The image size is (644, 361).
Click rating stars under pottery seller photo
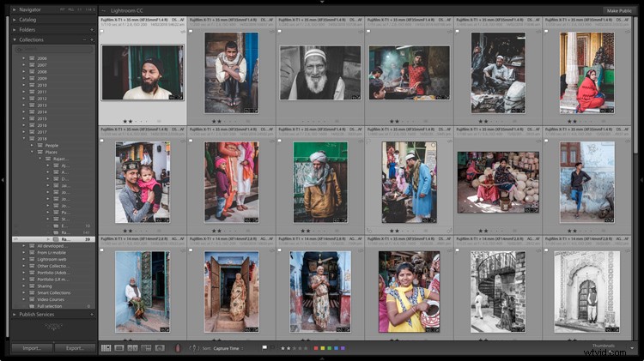(x=490, y=231)
